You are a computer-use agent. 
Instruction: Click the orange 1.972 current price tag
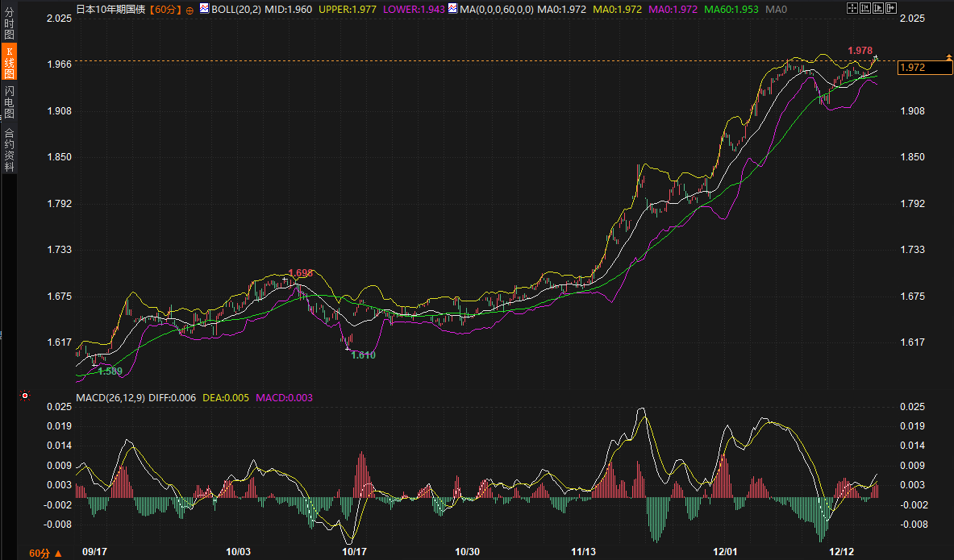(923, 68)
